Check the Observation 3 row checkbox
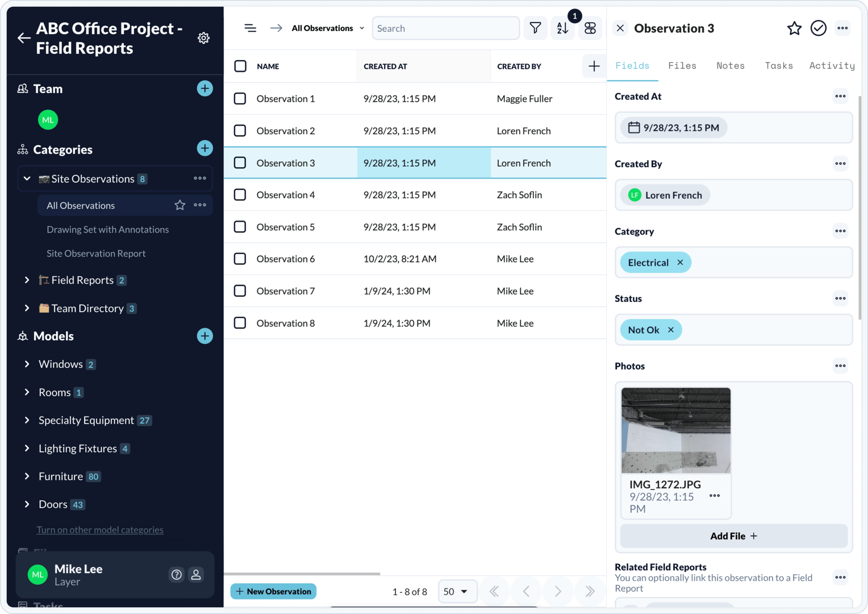 click(240, 163)
